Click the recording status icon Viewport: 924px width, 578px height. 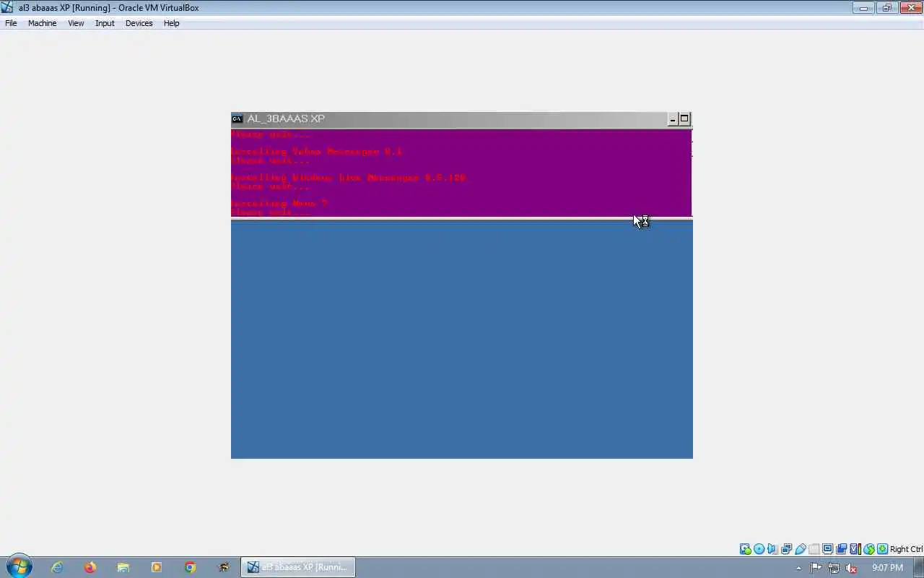(x=841, y=549)
